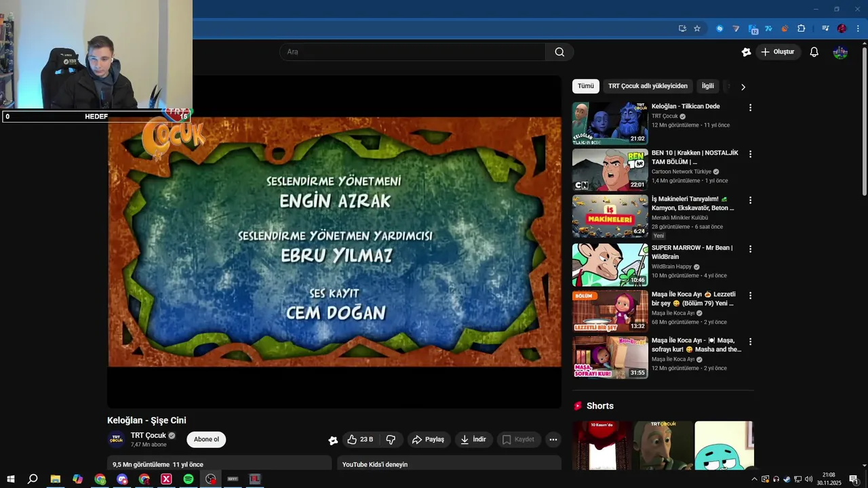The image size is (868, 488).
Task: Open options menu for BEN 10 Krakken
Action: tap(750, 154)
